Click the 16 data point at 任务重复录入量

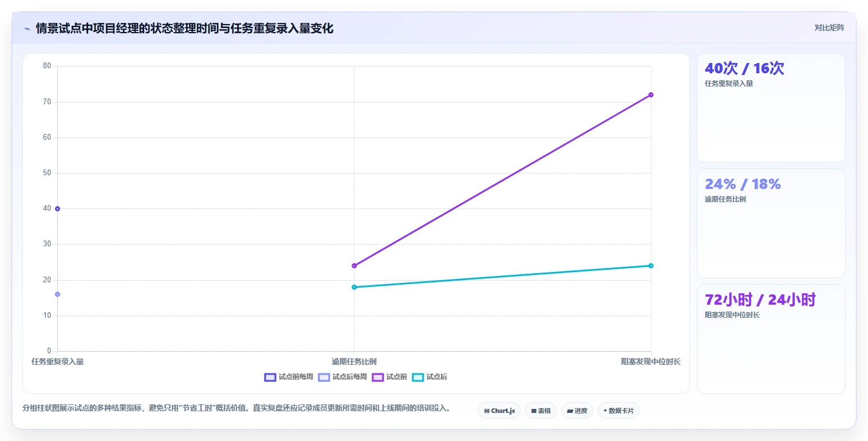[57, 294]
